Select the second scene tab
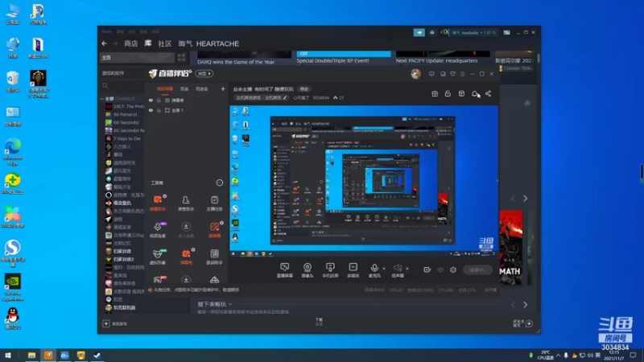The width and height of the screenshot is (644, 362). click(x=184, y=89)
